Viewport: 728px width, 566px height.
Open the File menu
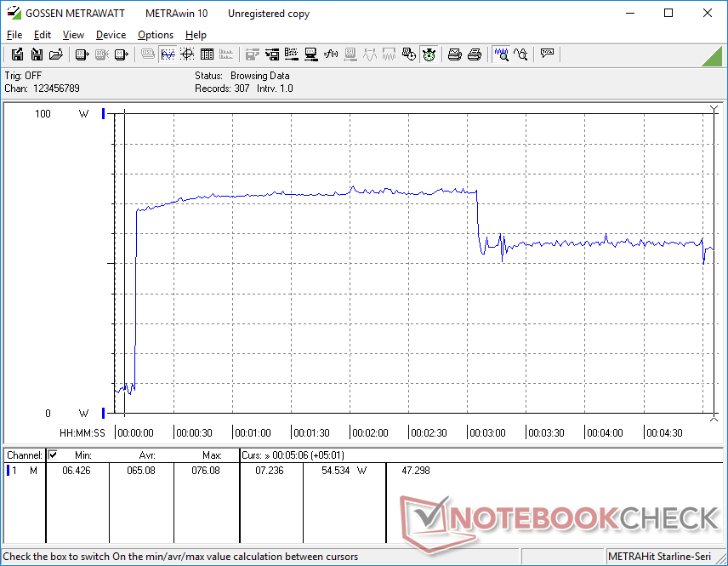(x=14, y=35)
